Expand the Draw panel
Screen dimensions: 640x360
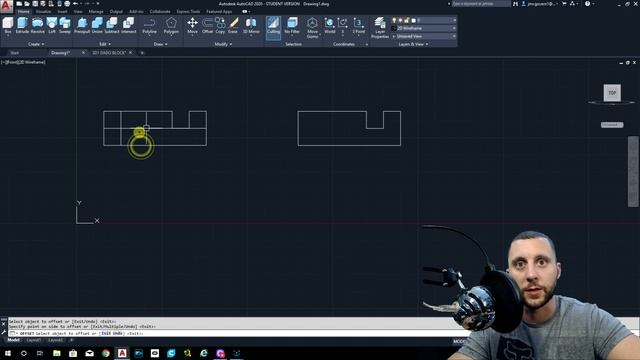pyautogui.click(x=160, y=44)
